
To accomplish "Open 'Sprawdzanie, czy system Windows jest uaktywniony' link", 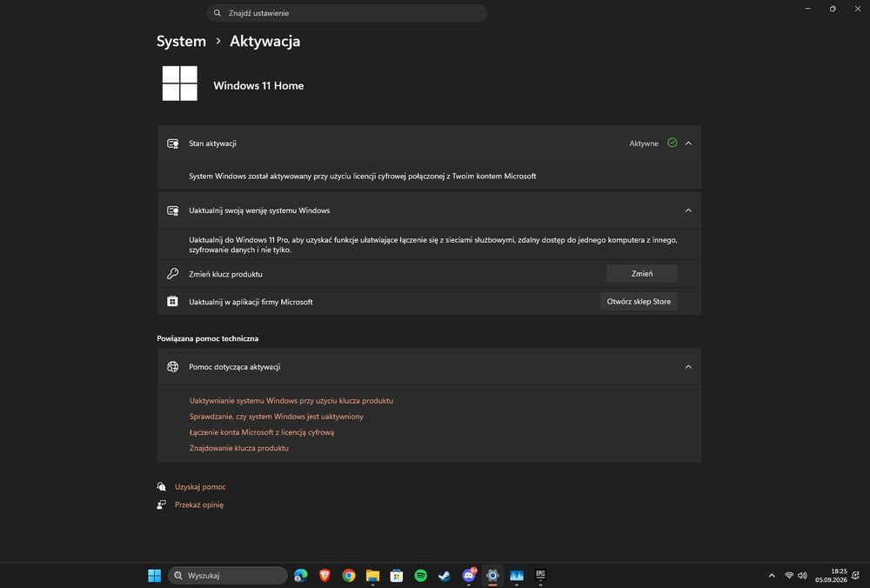I will click(x=277, y=416).
